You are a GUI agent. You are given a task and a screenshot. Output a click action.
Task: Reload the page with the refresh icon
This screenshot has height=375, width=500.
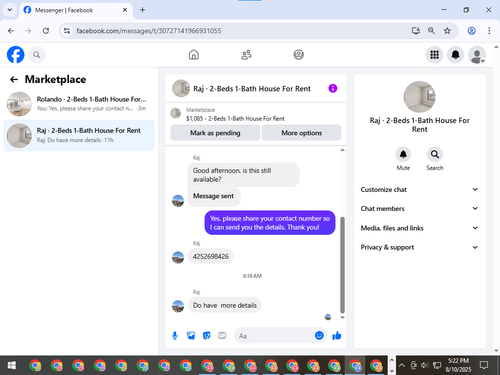click(x=46, y=31)
